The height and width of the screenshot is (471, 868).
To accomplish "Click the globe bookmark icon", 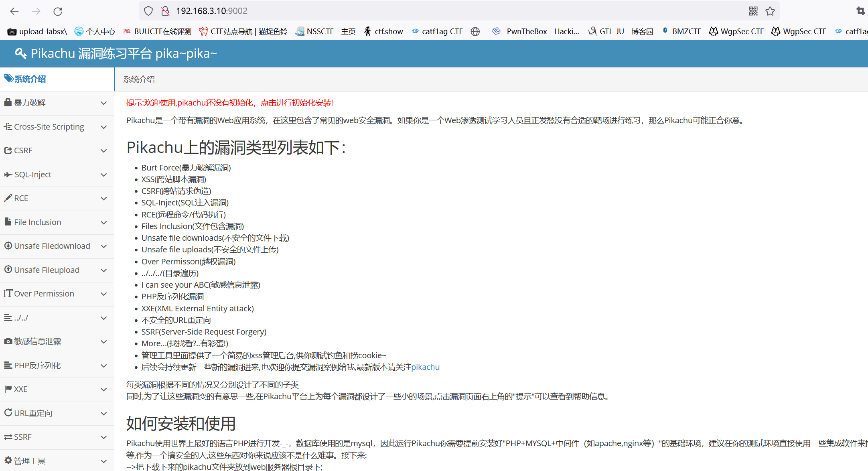I will coord(475,31).
